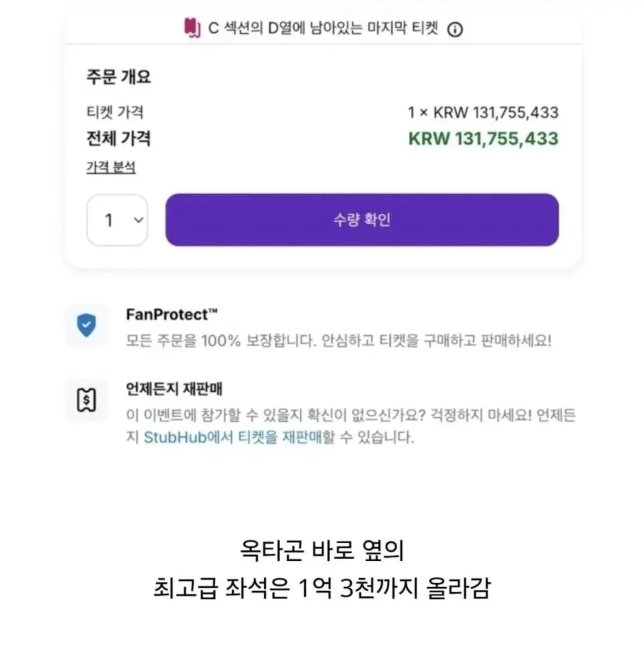Click the resale ticket dollar icon
This screenshot has height=649, width=644.
tap(86, 399)
